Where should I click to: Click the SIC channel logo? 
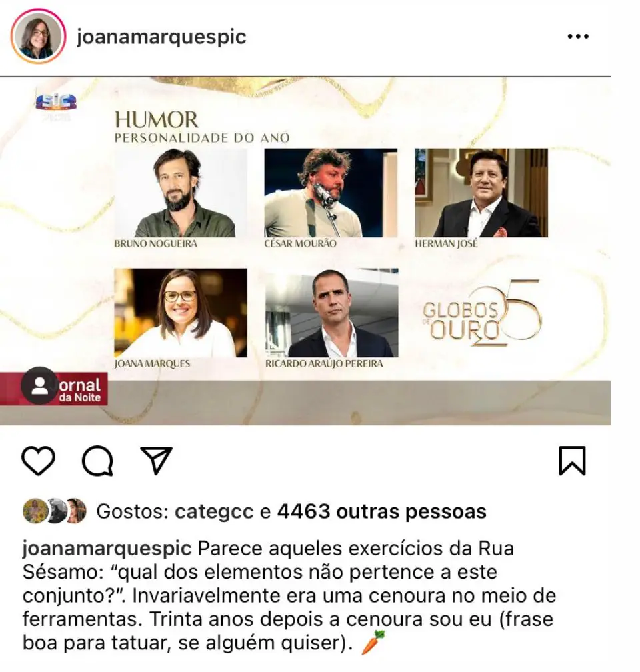coord(56,104)
